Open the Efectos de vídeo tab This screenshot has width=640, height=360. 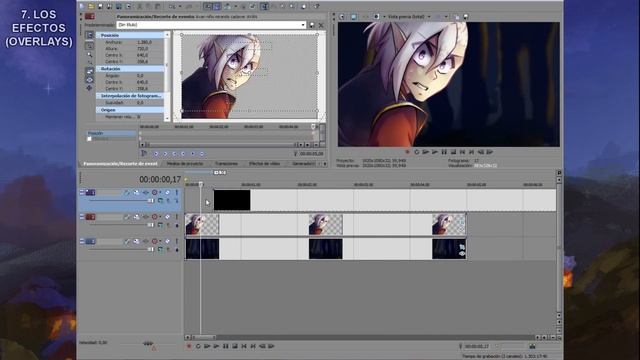[264, 164]
